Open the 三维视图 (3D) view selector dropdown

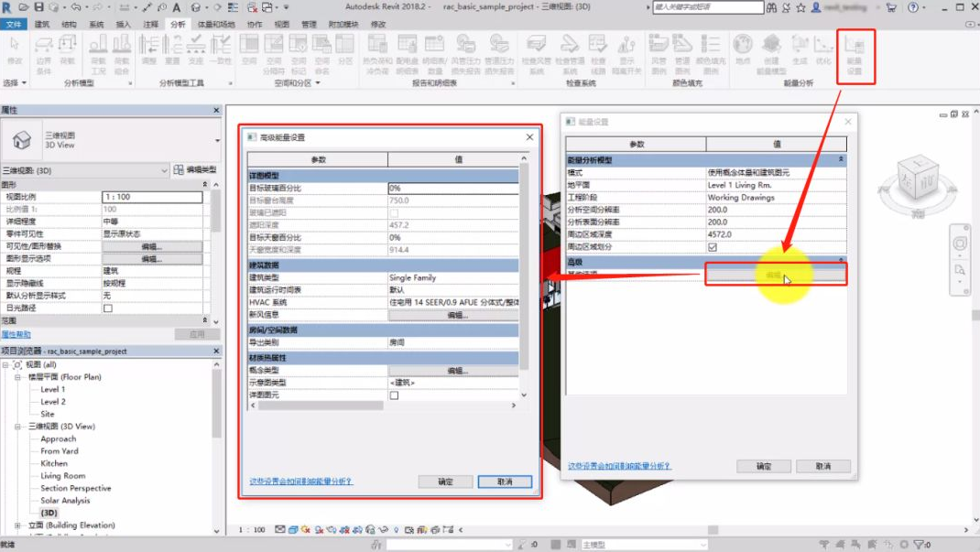pyautogui.click(x=165, y=170)
